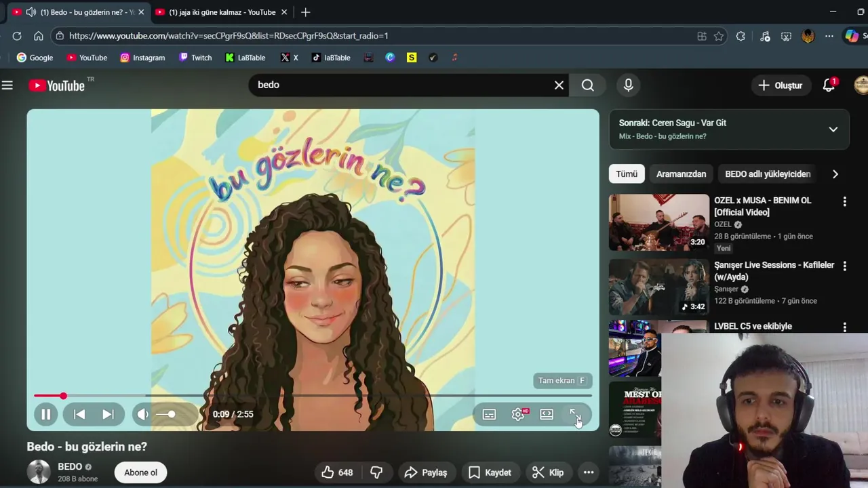
Task: Open Twitch bookmark
Action: (195, 58)
